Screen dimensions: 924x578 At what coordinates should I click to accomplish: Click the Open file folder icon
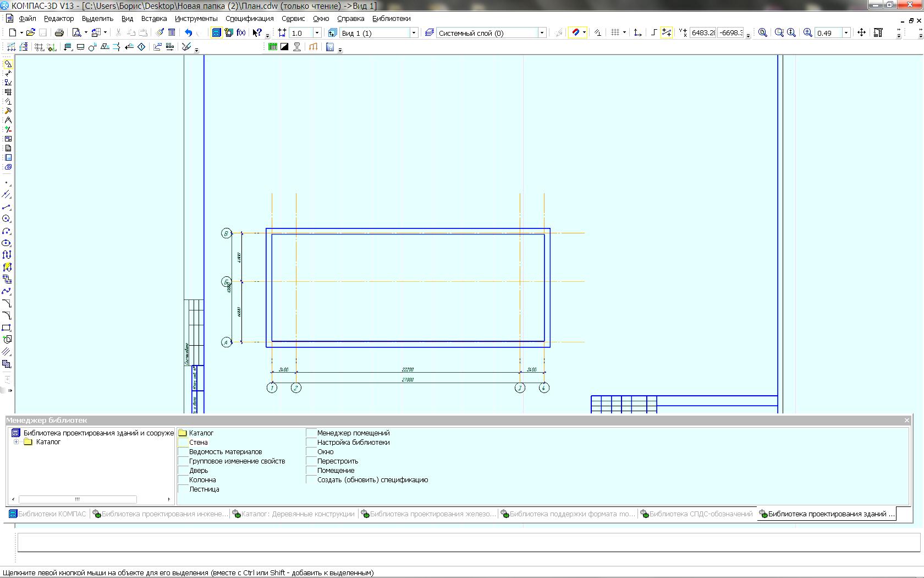pyautogui.click(x=30, y=33)
